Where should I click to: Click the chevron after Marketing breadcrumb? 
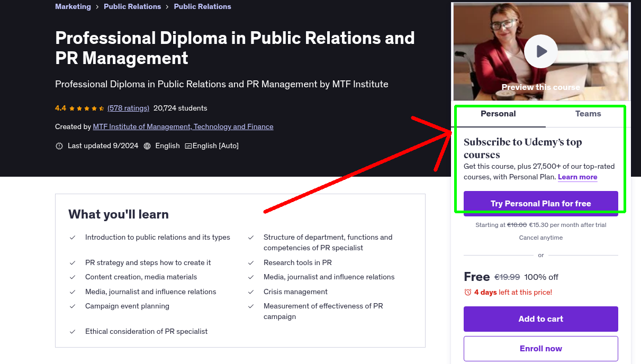point(97,7)
